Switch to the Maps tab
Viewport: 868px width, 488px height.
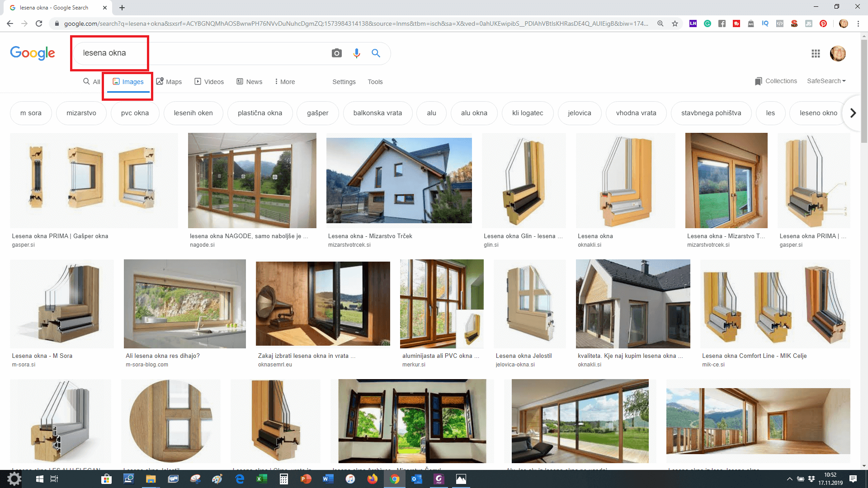click(x=169, y=82)
